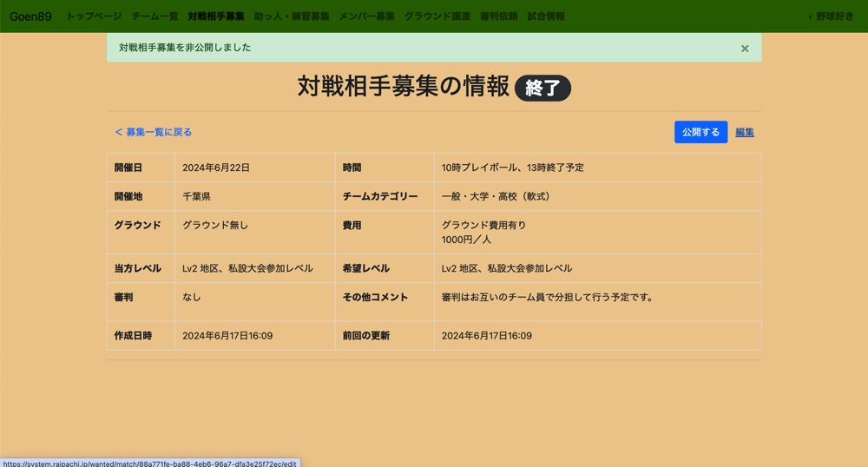The image size is (868, 467).
Task: Click the 当方レベル header cell
Action: 141,268
